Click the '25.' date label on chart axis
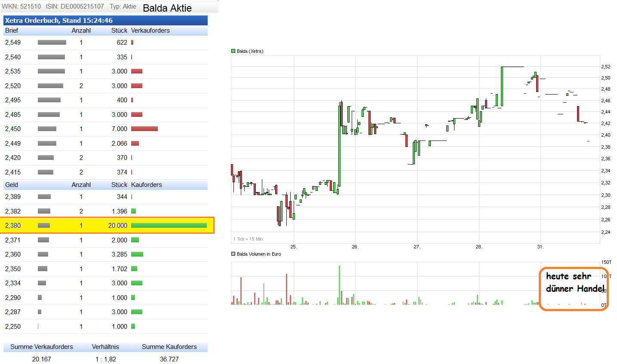Viewport: 617px width, 364px height. [x=294, y=247]
